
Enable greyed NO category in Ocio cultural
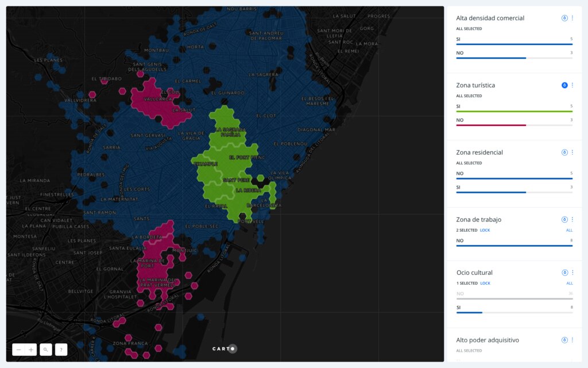(x=514, y=296)
